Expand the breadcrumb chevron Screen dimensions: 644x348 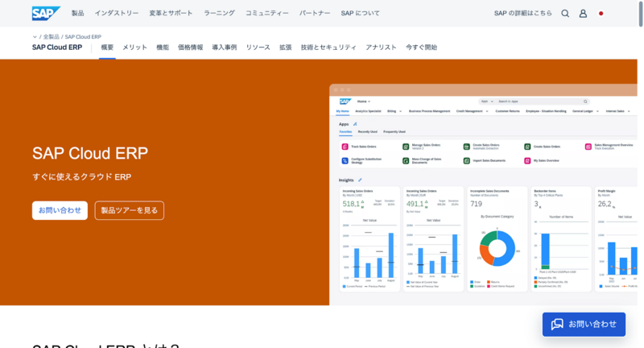click(35, 37)
